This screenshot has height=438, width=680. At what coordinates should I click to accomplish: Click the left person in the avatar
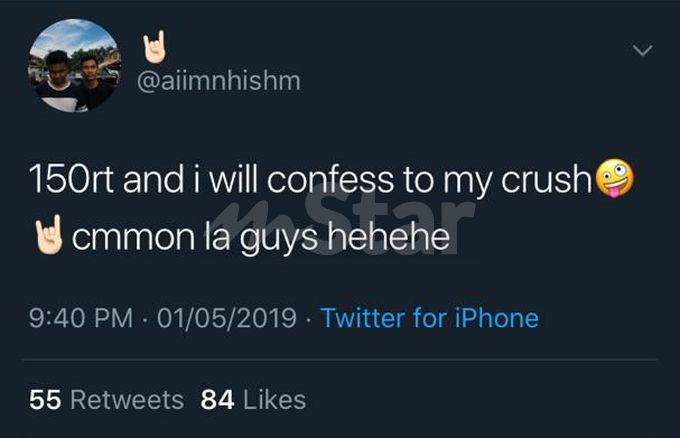59,80
